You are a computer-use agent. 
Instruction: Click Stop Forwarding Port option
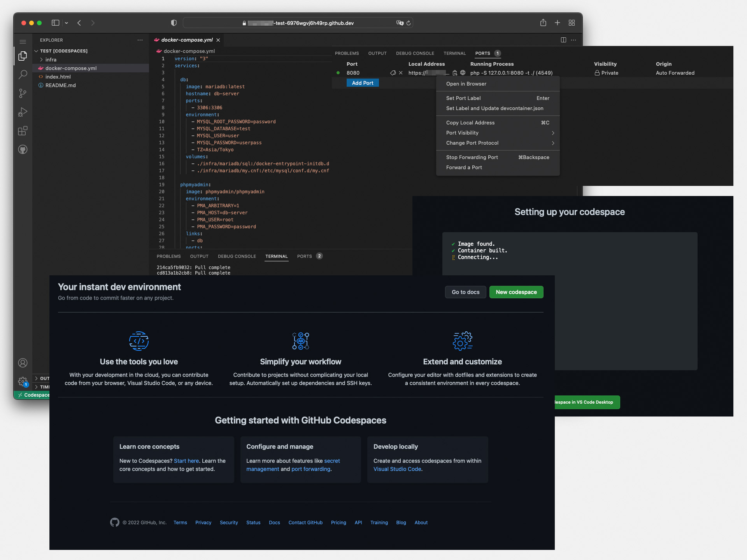pos(472,157)
